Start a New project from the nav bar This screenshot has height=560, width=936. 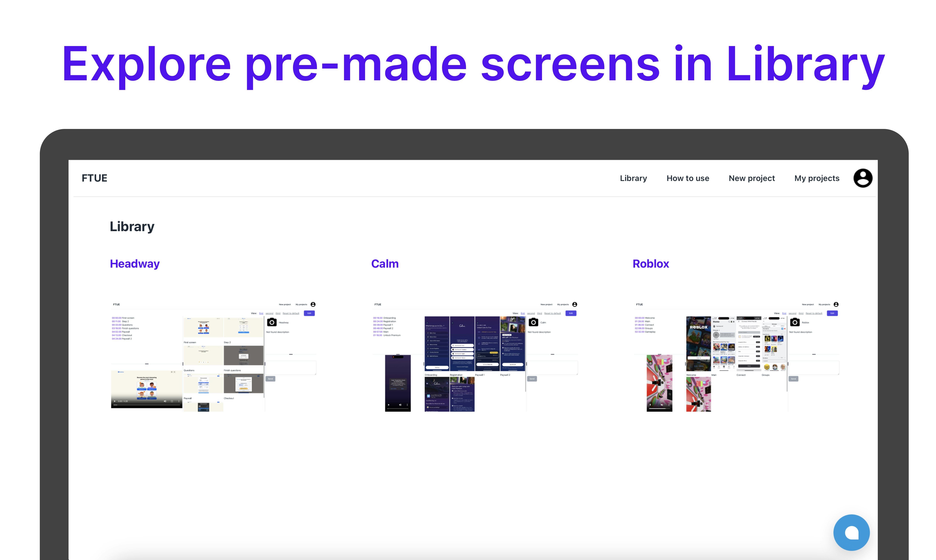[x=751, y=178]
